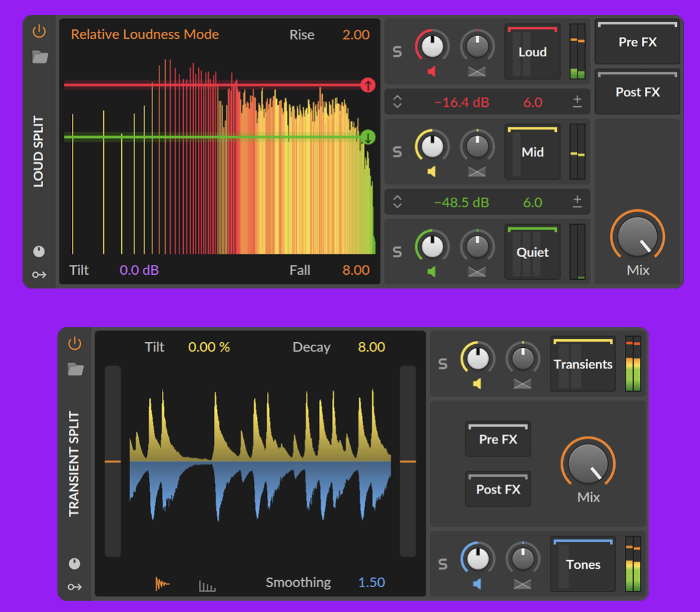The height and width of the screenshot is (612, 700).
Task: Mute the Transients yellow speaker icon
Action: [477, 383]
